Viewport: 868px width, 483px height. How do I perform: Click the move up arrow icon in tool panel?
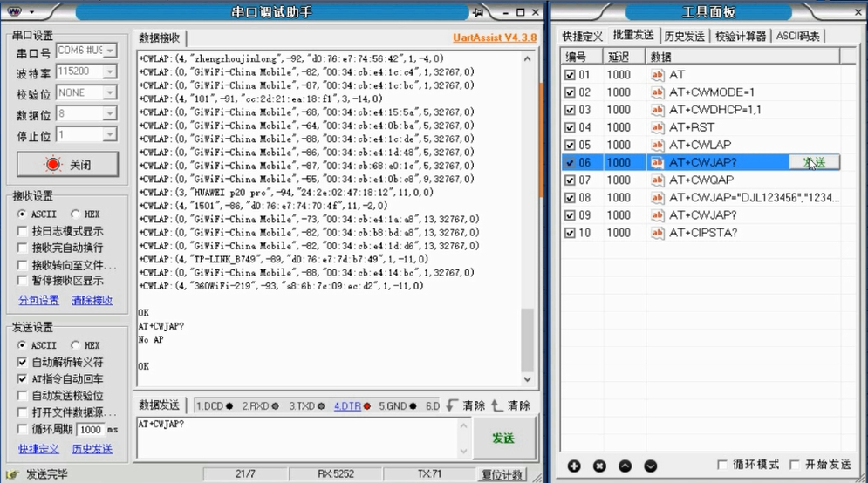click(625, 466)
